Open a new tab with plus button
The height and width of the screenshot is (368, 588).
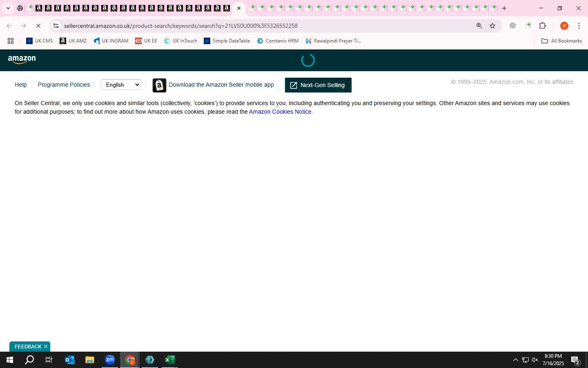pyautogui.click(x=504, y=8)
